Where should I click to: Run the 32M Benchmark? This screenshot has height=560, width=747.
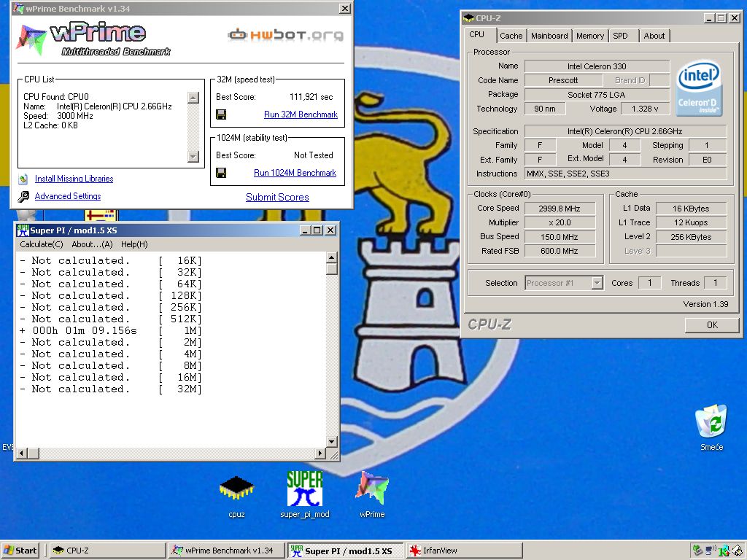[x=301, y=114]
